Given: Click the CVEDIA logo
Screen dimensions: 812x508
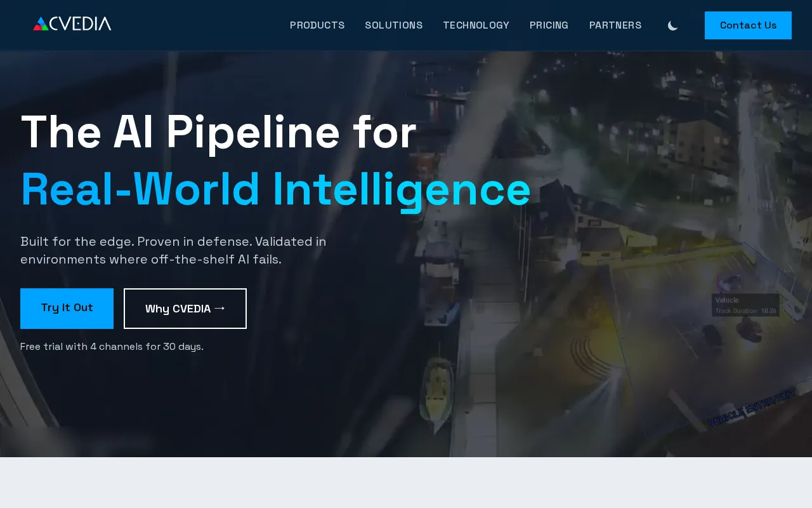Looking at the screenshot, I should (72, 24).
